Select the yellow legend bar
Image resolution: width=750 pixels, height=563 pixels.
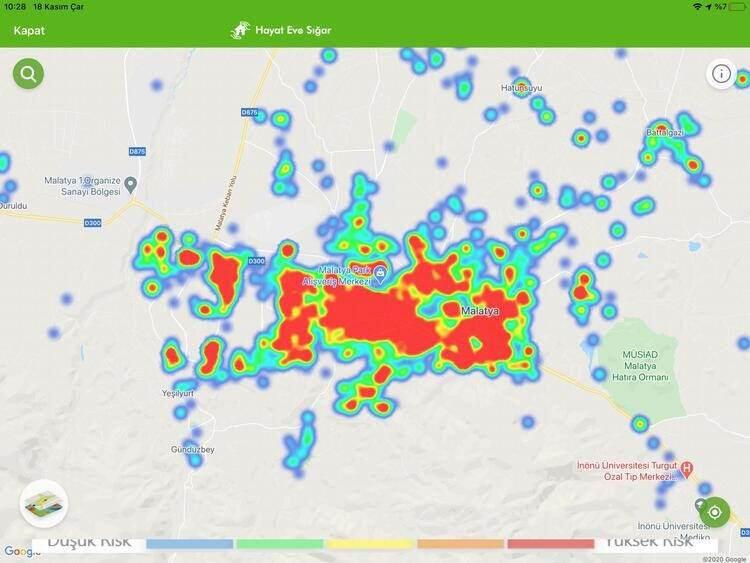point(370,544)
